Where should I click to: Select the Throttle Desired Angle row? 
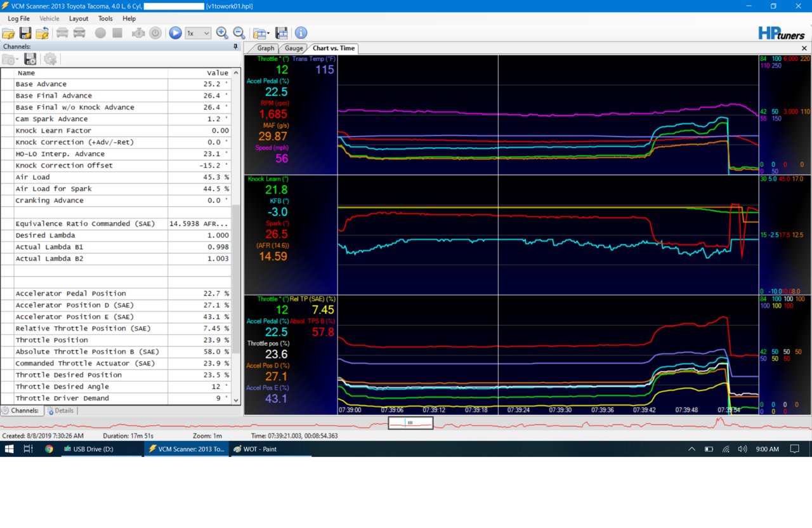pyautogui.click(x=116, y=386)
